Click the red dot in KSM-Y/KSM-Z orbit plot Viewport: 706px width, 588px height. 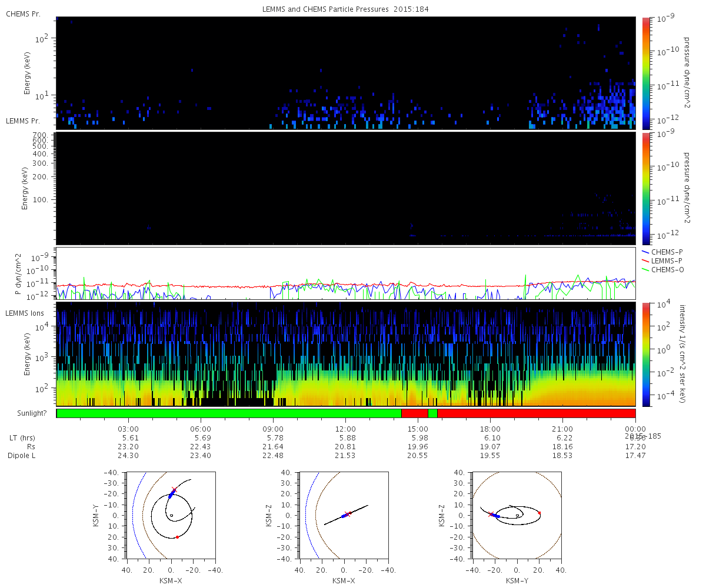click(x=539, y=513)
